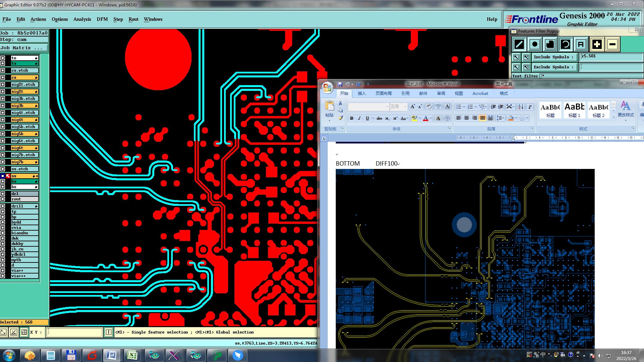Click the X Y coordinate input field

(x=74, y=332)
